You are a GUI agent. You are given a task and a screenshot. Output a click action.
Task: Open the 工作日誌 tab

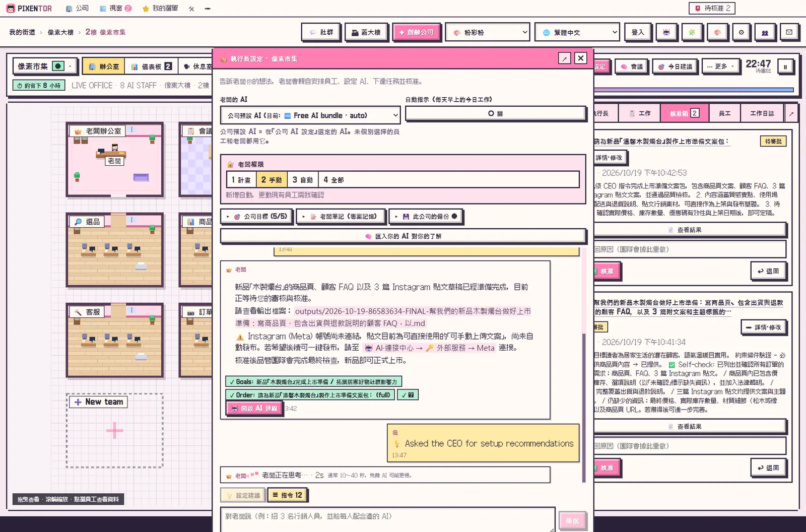(x=762, y=113)
